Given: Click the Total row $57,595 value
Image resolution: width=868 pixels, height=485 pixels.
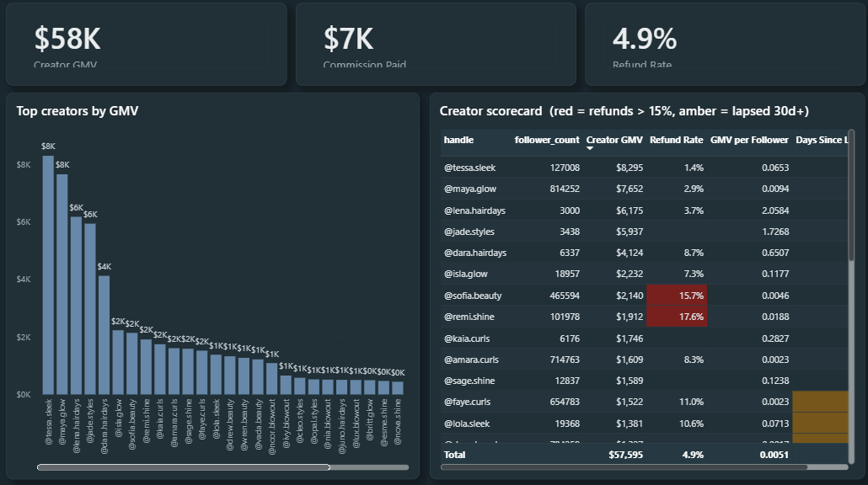Looking at the screenshot, I should coord(625,455).
